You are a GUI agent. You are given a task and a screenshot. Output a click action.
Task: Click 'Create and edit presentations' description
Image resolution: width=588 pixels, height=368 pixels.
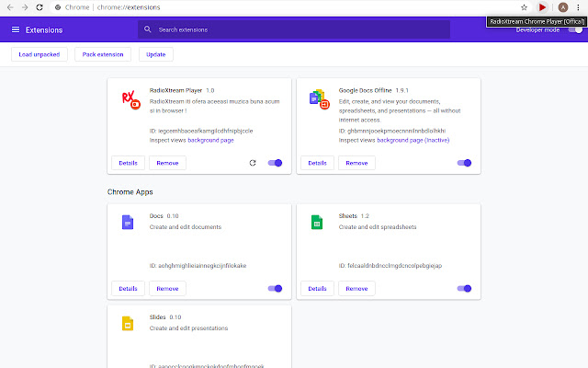(x=188, y=328)
